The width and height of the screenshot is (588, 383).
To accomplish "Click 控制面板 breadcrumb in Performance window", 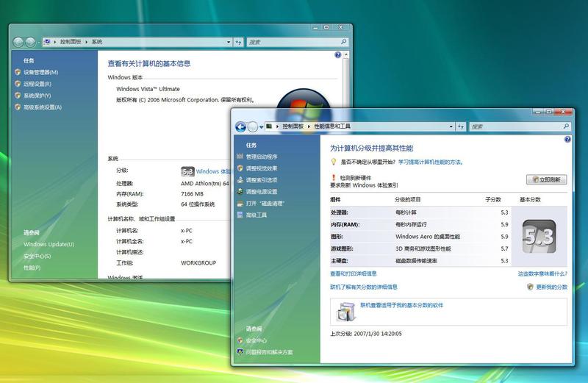I will coord(293,126).
